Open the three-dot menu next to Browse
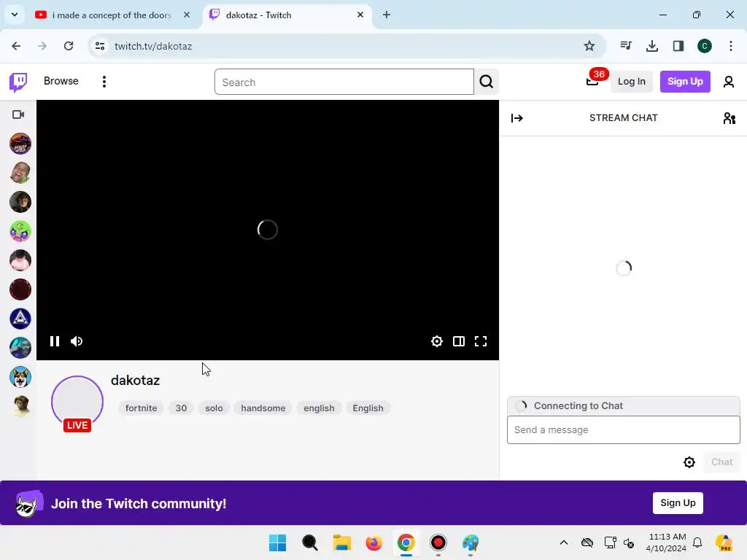This screenshot has height=560, width=747. point(104,82)
